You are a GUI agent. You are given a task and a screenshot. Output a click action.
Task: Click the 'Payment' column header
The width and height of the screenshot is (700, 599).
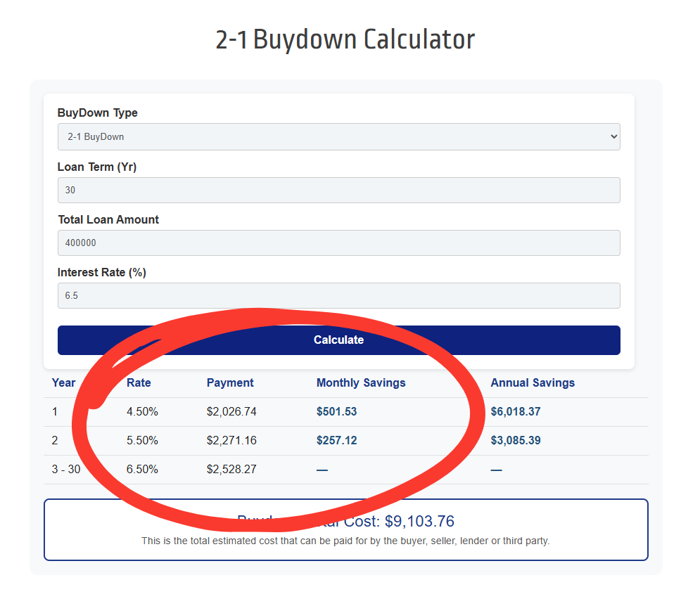pyautogui.click(x=230, y=382)
